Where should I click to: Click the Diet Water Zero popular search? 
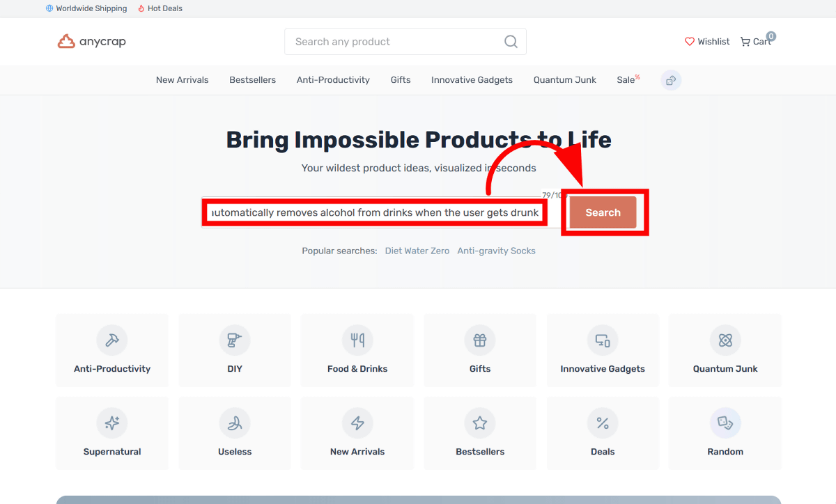[417, 251]
